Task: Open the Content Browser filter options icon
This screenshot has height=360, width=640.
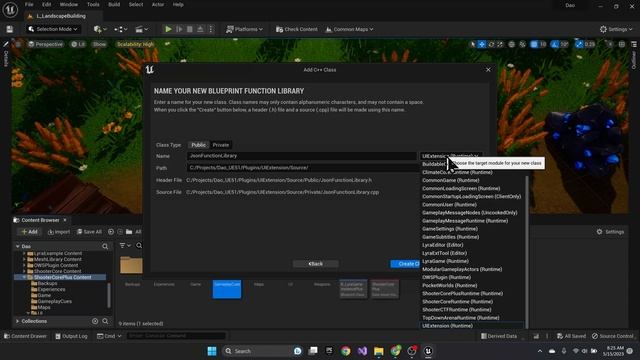Action: [x=124, y=245]
